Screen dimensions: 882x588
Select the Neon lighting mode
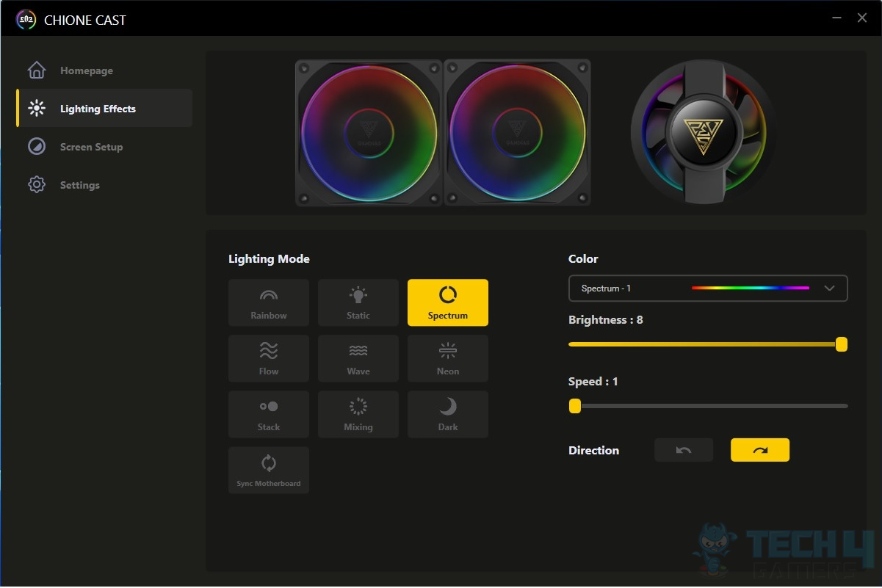[448, 358]
